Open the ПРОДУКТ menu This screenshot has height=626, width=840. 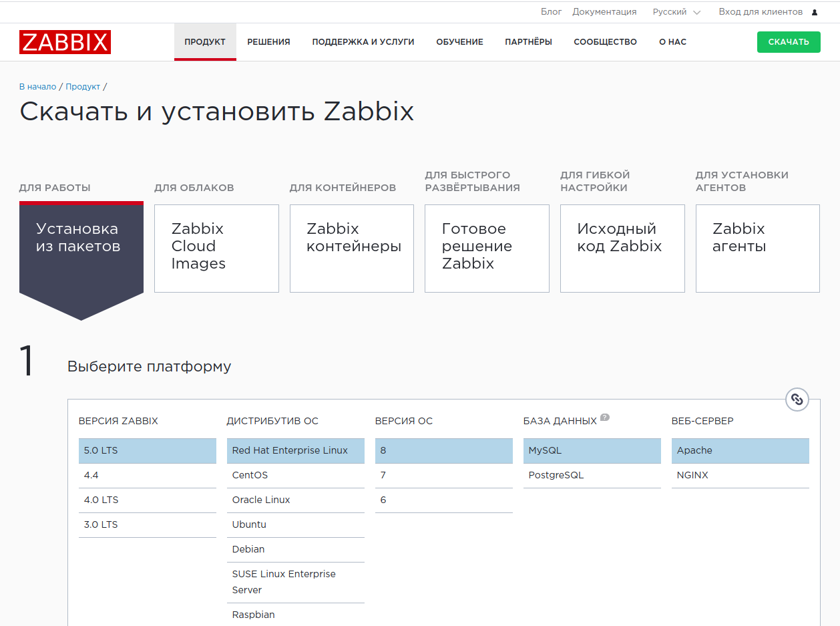pos(205,41)
